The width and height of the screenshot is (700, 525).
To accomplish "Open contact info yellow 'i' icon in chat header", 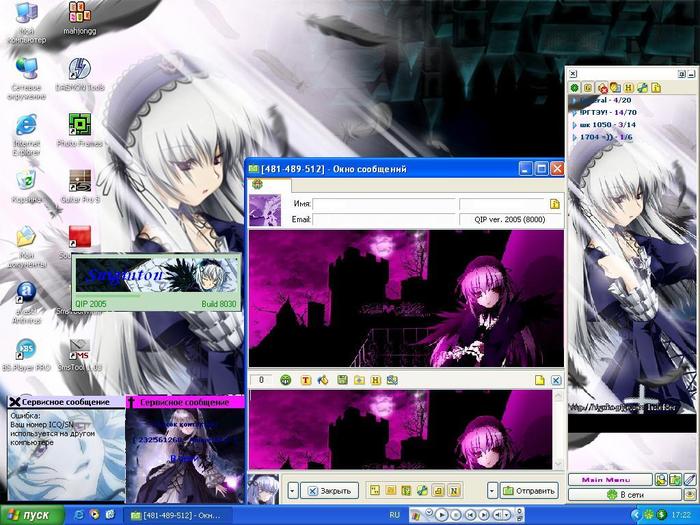I will [555, 204].
